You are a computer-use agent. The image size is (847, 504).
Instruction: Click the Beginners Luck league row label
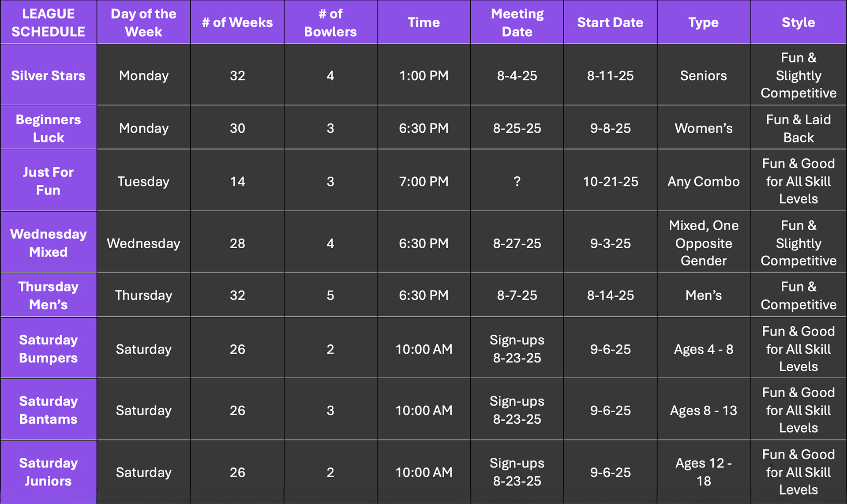[x=49, y=128]
